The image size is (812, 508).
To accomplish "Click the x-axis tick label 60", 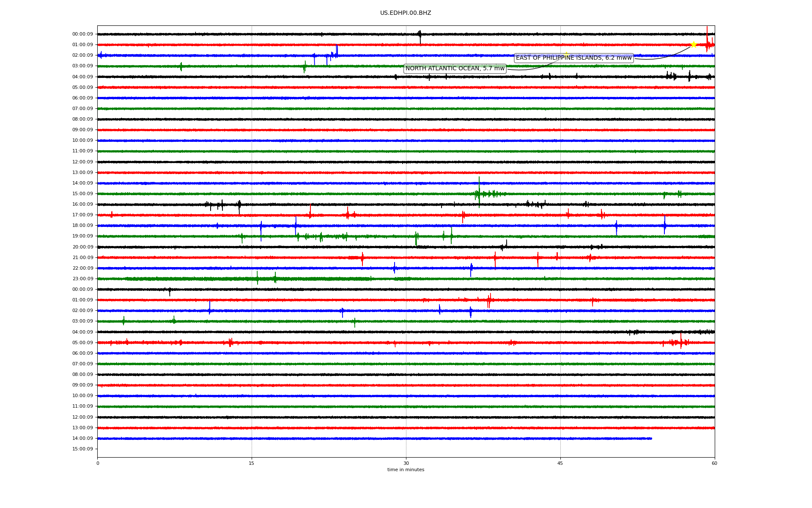I will click(x=714, y=463).
